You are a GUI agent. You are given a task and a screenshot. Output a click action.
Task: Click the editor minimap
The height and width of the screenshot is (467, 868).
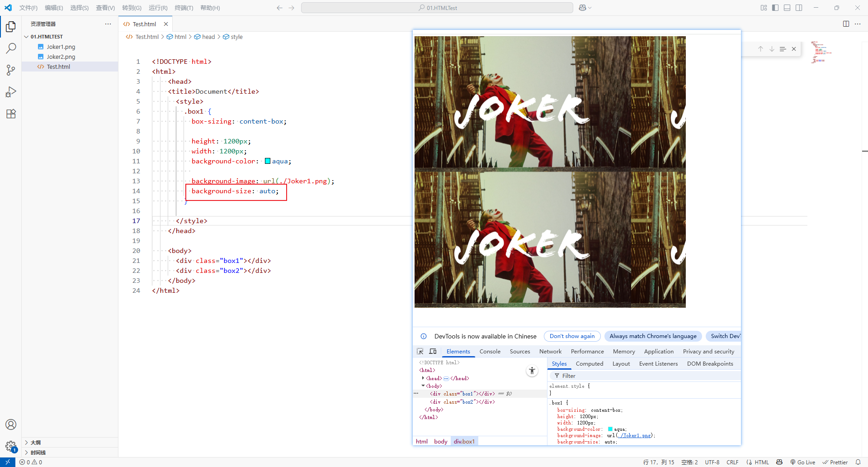click(x=821, y=52)
